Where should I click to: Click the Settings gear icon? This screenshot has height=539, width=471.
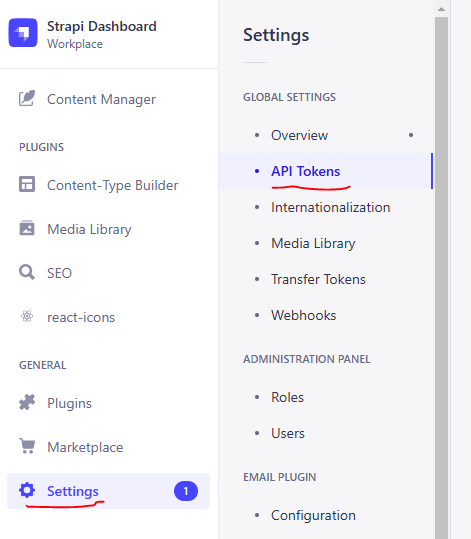coord(27,490)
